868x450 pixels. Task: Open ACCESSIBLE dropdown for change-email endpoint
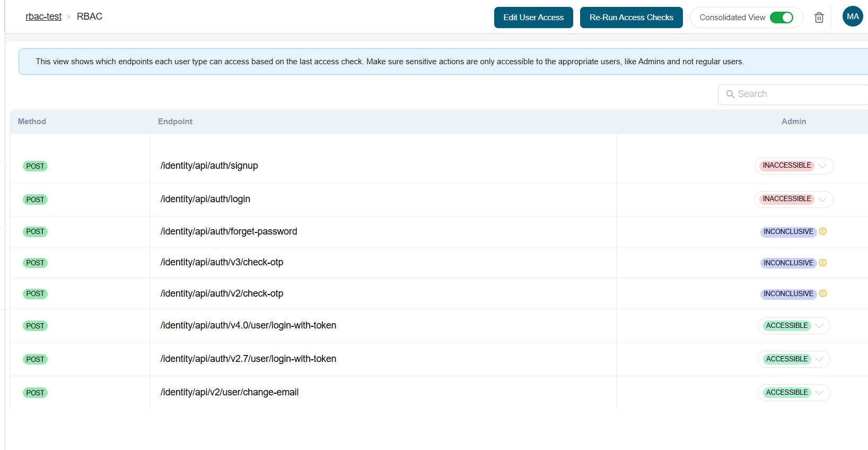pos(819,393)
